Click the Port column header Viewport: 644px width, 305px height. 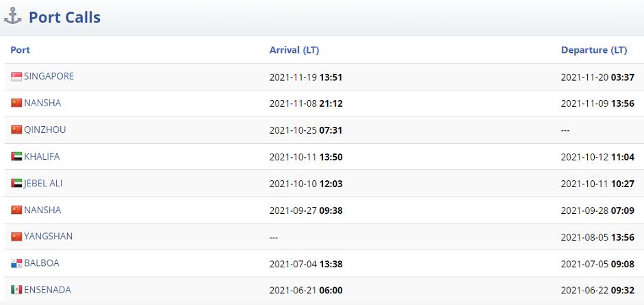tap(21, 50)
